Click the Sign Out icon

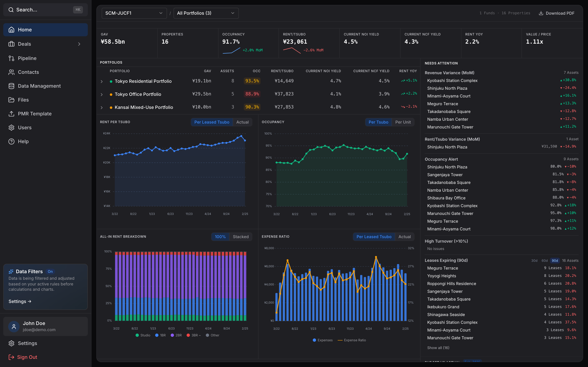11,357
